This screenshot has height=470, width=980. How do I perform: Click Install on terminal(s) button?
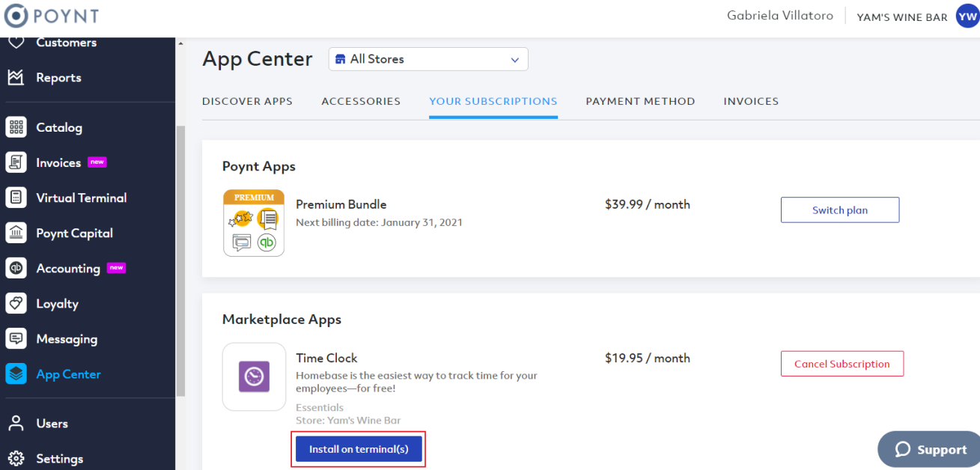coord(359,449)
